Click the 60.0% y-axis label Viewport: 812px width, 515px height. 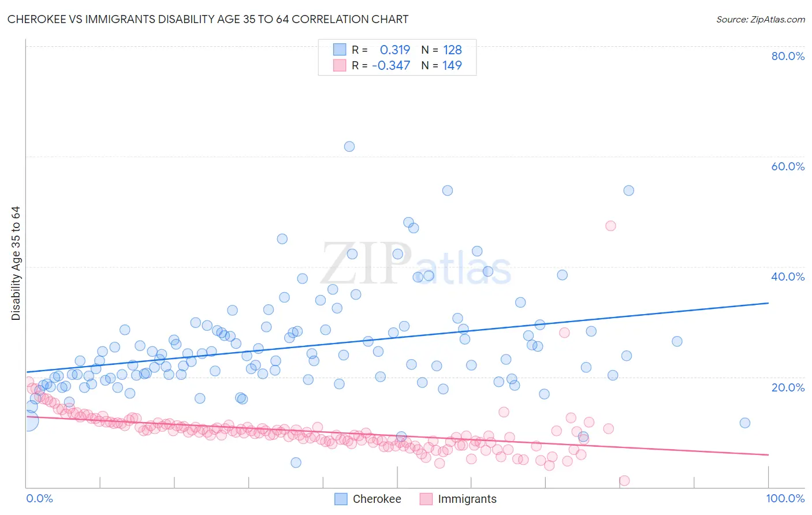788,166
